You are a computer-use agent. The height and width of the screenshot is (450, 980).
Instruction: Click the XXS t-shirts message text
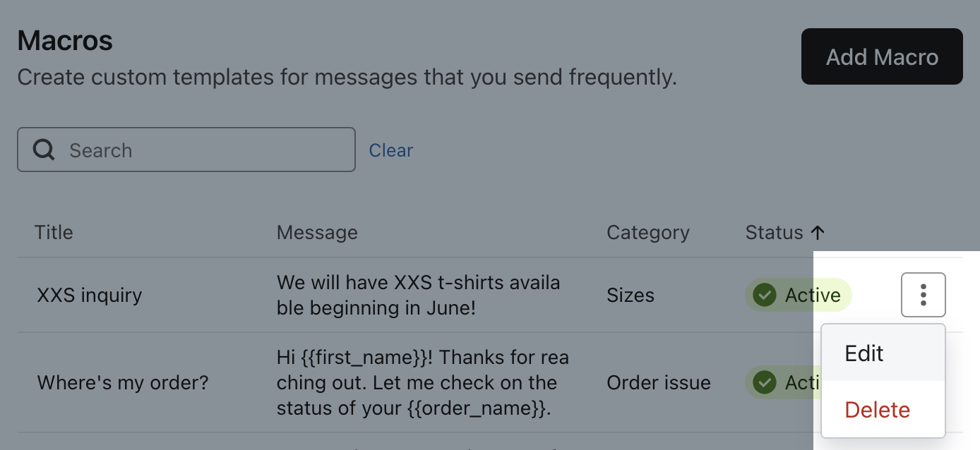418,295
